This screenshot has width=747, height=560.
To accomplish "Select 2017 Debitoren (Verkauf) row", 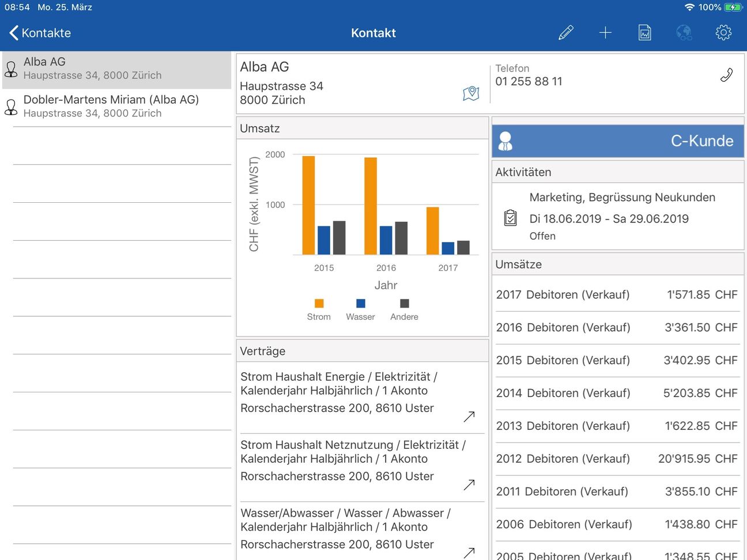I will coord(617,295).
